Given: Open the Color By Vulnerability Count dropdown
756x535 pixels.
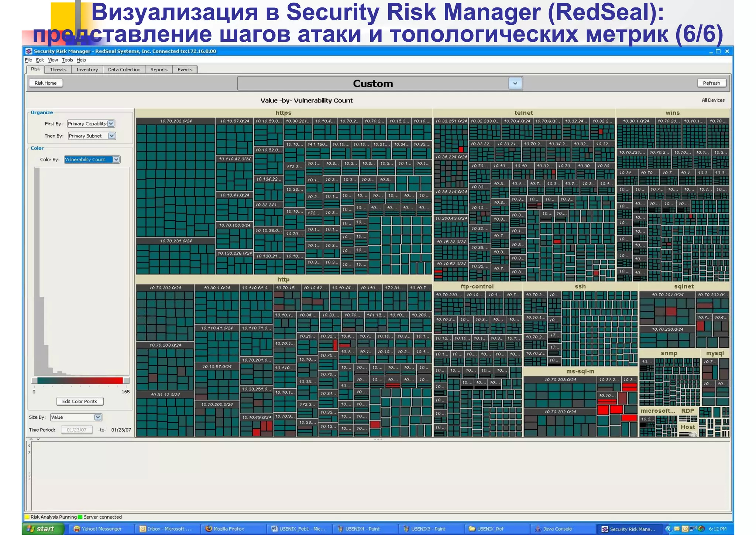Looking at the screenshot, I should click(116, 160).
